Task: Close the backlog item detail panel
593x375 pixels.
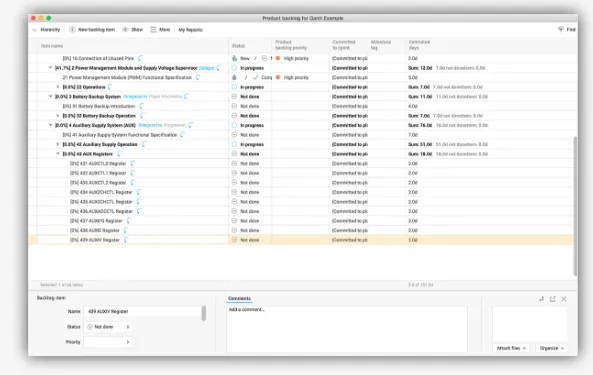Action: (564, 299)
